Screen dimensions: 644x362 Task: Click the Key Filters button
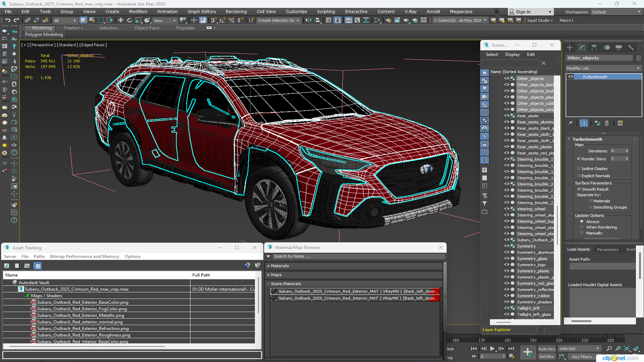click(584, 357)
